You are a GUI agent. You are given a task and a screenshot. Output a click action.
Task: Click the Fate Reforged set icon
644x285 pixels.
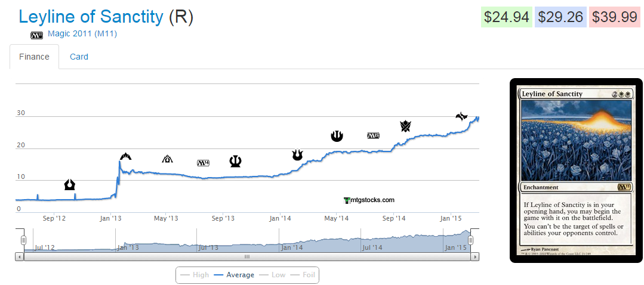click(x=461, y=116)
